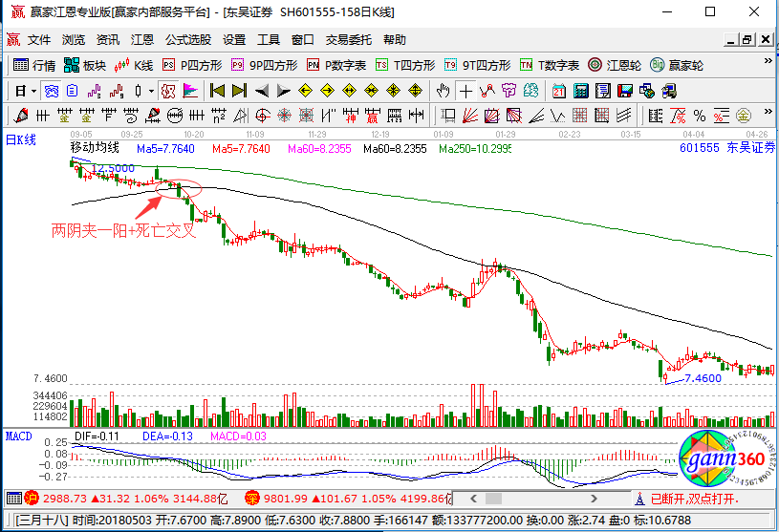The height and width of the screenshot is (532, 779).
Task: Open the calculator icon
Action: (x=581, y=91)
